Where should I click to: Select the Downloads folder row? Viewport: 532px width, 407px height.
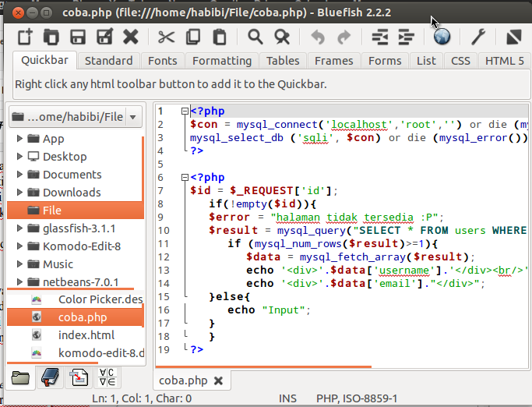[x=75, y=193]
